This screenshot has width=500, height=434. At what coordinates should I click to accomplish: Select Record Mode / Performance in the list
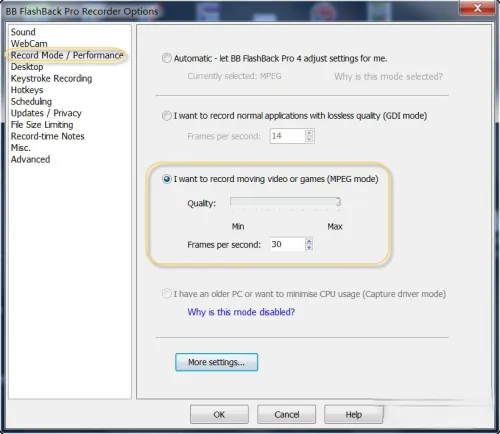point(67,55)
